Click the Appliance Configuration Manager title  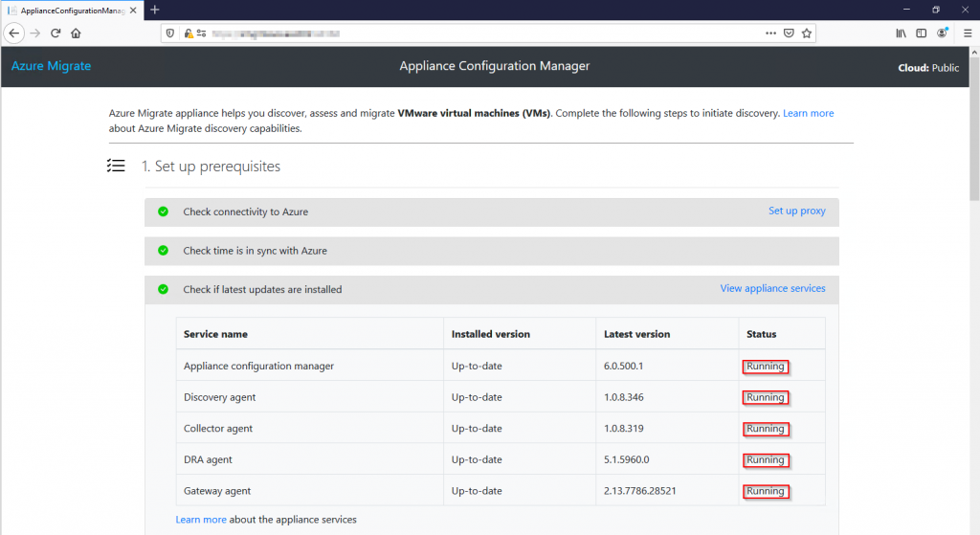point(495,66)
